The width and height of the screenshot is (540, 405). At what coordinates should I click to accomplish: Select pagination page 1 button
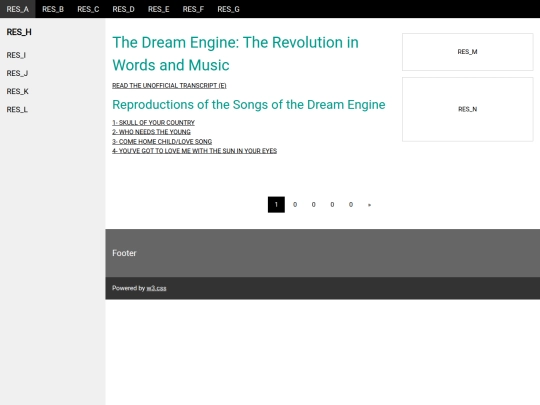pos(276,205)
